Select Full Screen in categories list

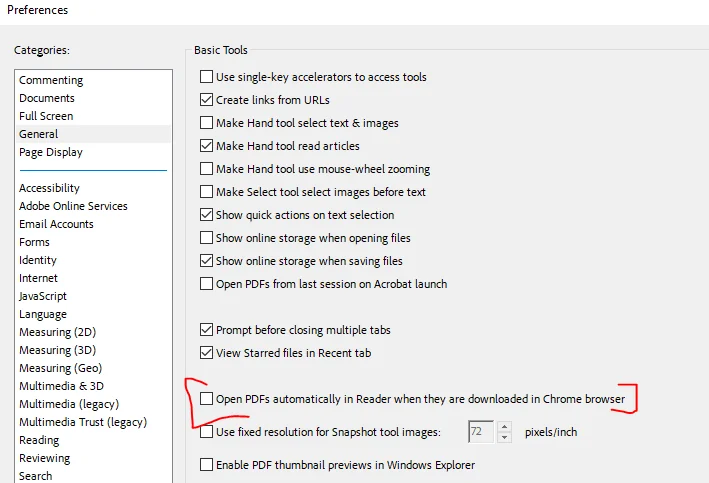click(x=46, y=116)
